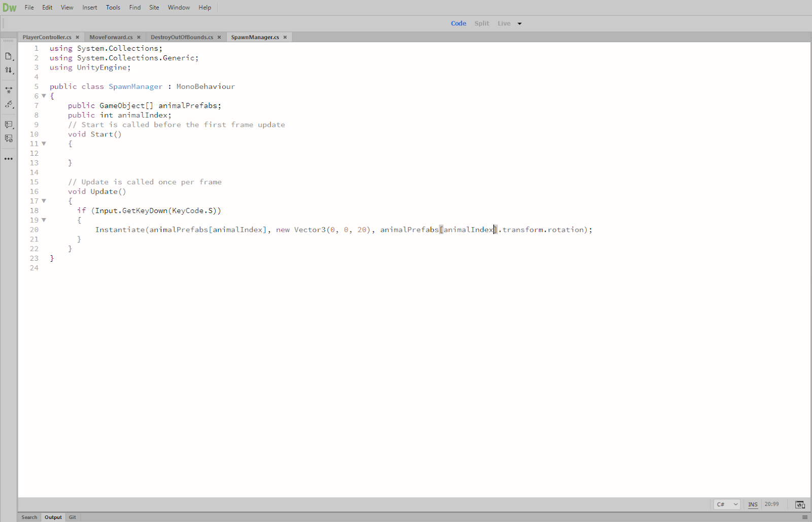This screenshot has height=522, width=812.
Task: Open the View menu
Action: (67, 8)
